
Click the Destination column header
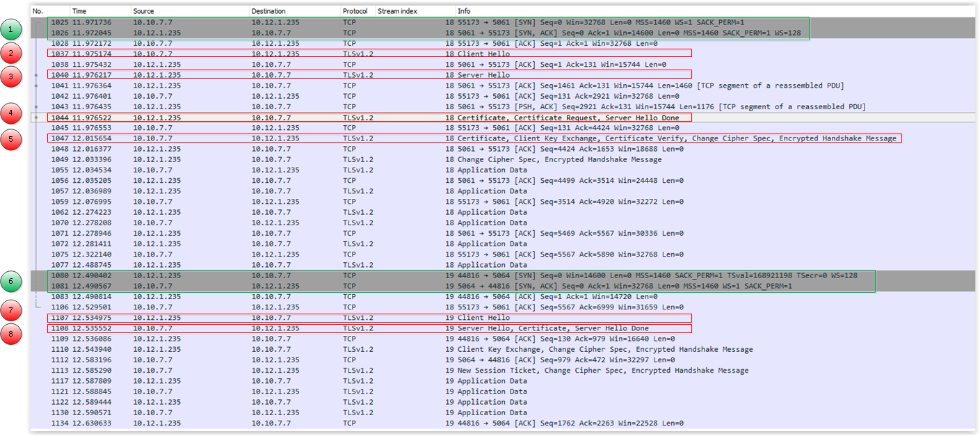click(x=294, y=11)
